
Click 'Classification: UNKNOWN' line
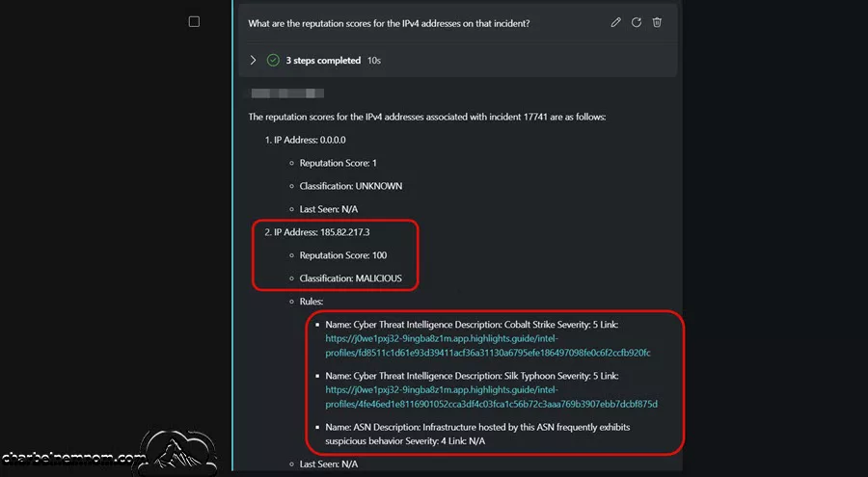[x=351, y=187]
